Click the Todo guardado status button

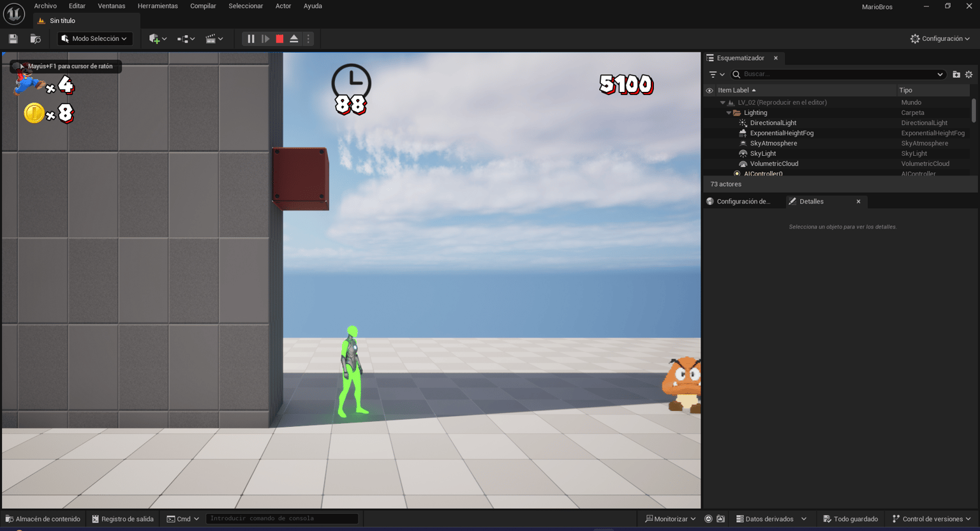point(850,519)
